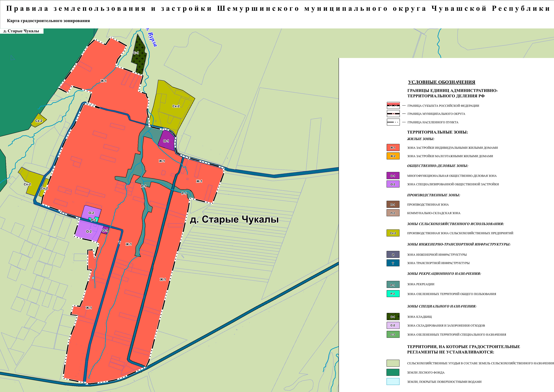Click the orange Ж-2 legend swatch

pyautogui.click(x=393, y=156)
